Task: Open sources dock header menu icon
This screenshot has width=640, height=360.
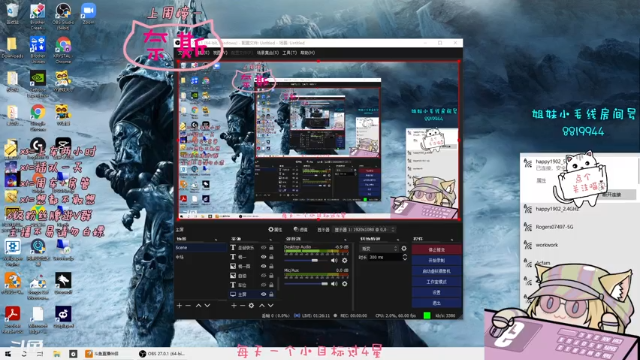Action: (x=271, y=239)
